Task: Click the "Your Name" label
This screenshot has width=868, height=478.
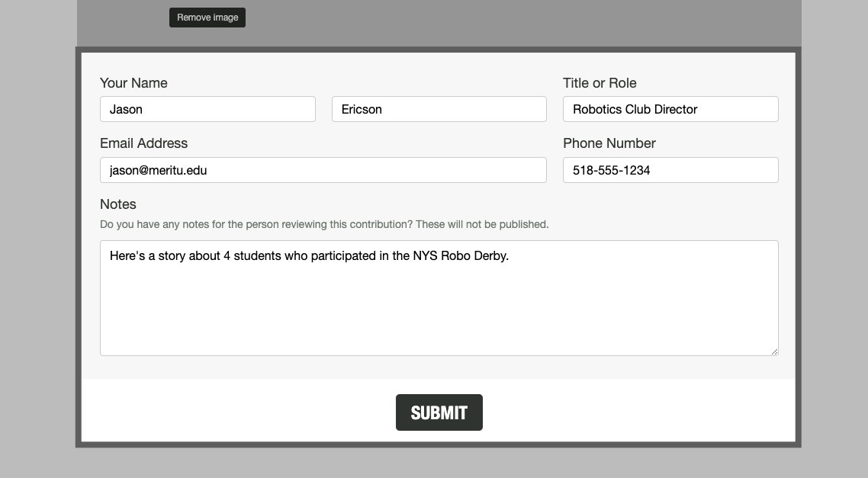Action: point(133,83)
